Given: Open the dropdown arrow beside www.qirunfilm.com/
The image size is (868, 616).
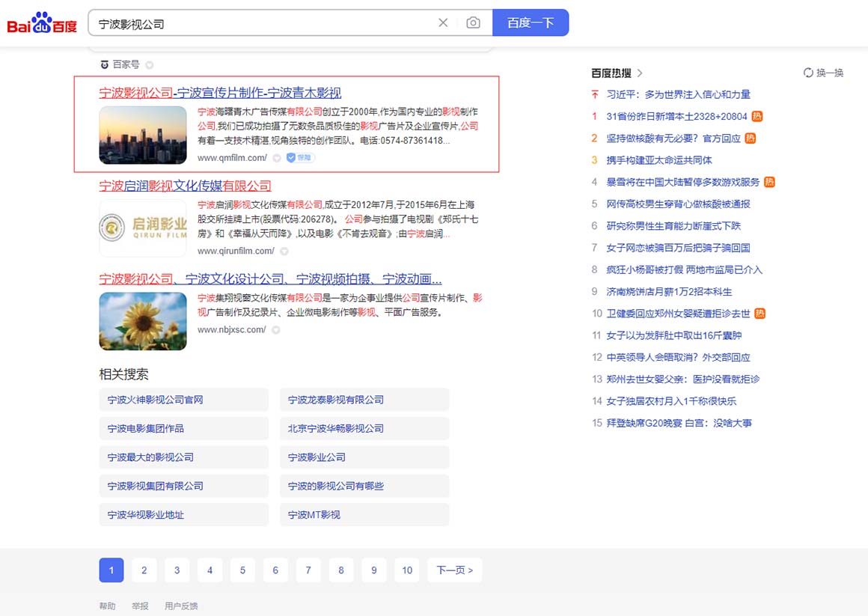Looking at the screenshot, I should coord(284,251).
